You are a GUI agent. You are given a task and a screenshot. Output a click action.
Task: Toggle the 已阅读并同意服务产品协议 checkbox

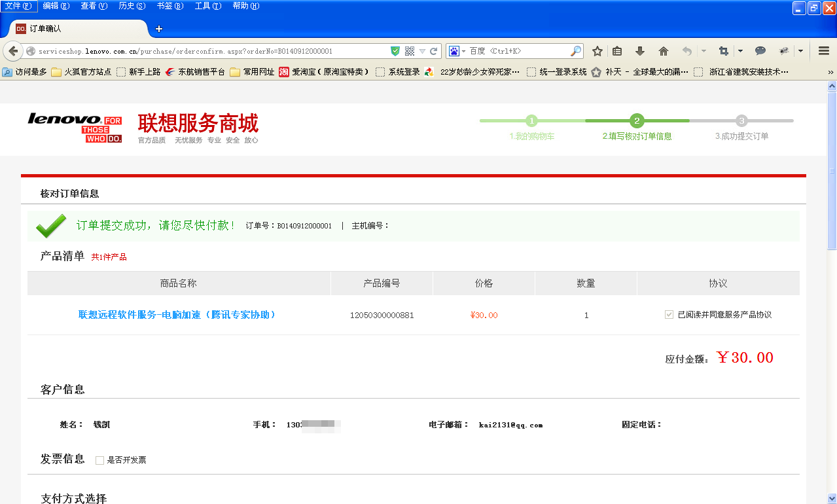tap(669, 315)
